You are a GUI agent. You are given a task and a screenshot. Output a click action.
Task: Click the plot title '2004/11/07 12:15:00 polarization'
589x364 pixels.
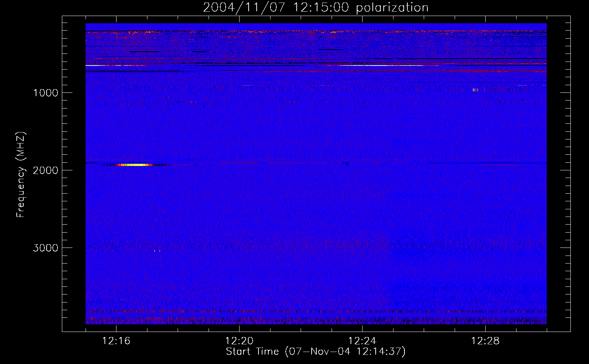click(316, 8)
